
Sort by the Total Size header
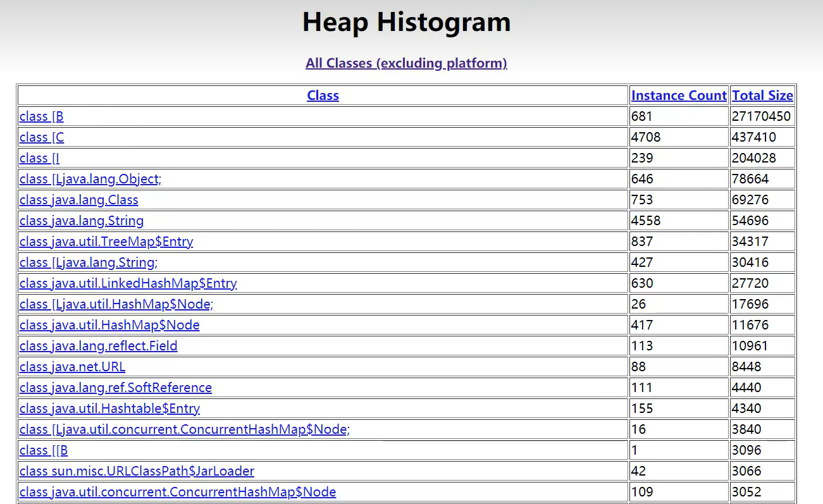[762, 95]
